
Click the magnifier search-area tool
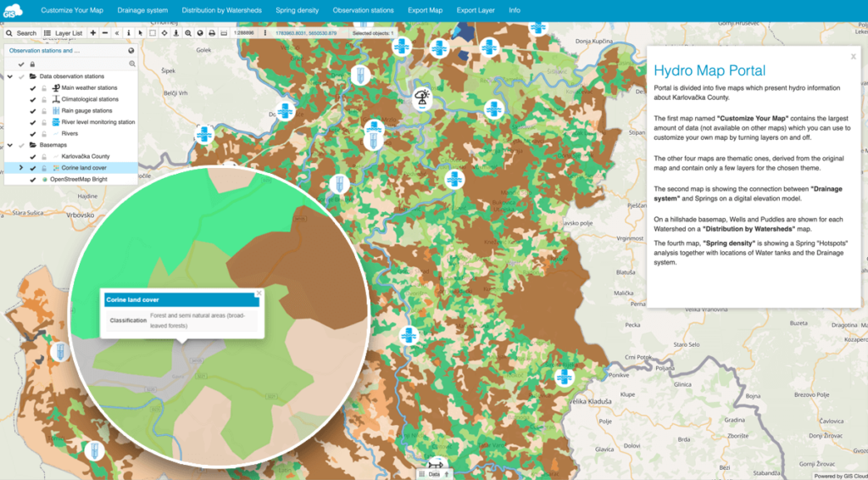tap(187, 33)
